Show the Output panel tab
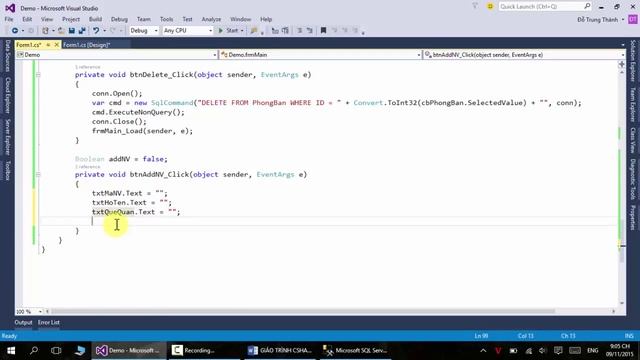640x360 pixels. tap(23, 322)
